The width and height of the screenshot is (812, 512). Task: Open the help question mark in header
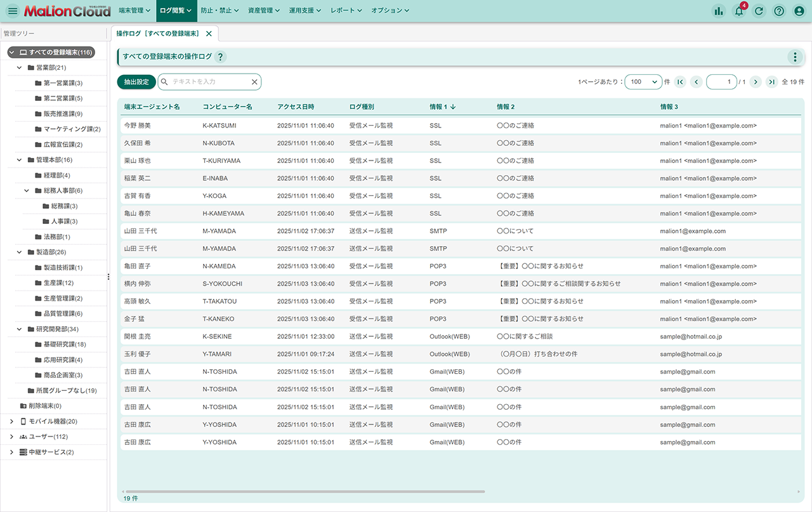(779, 11)
